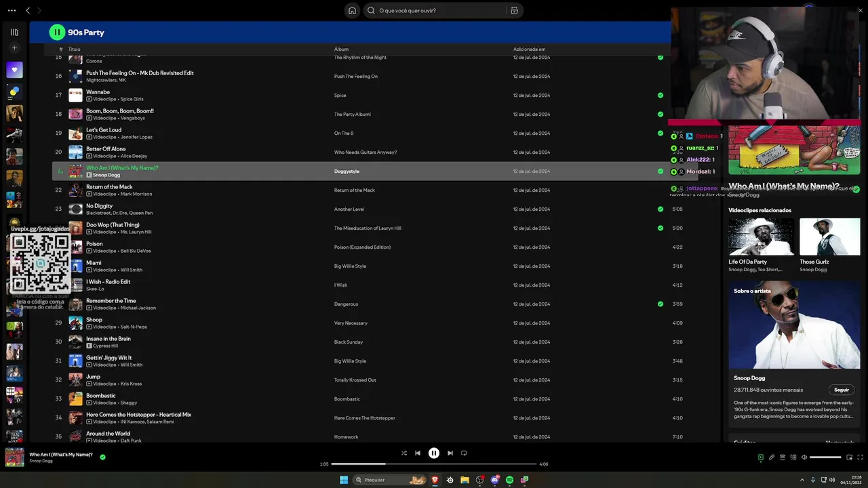Enter full screen mode icon

point(860,457)
